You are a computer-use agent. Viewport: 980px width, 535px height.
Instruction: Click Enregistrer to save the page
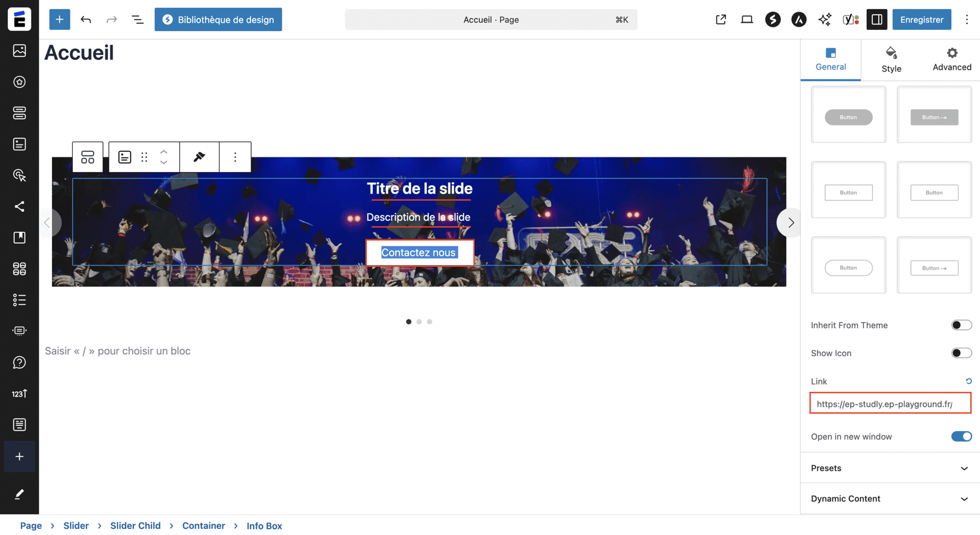[x=922, y=20]
